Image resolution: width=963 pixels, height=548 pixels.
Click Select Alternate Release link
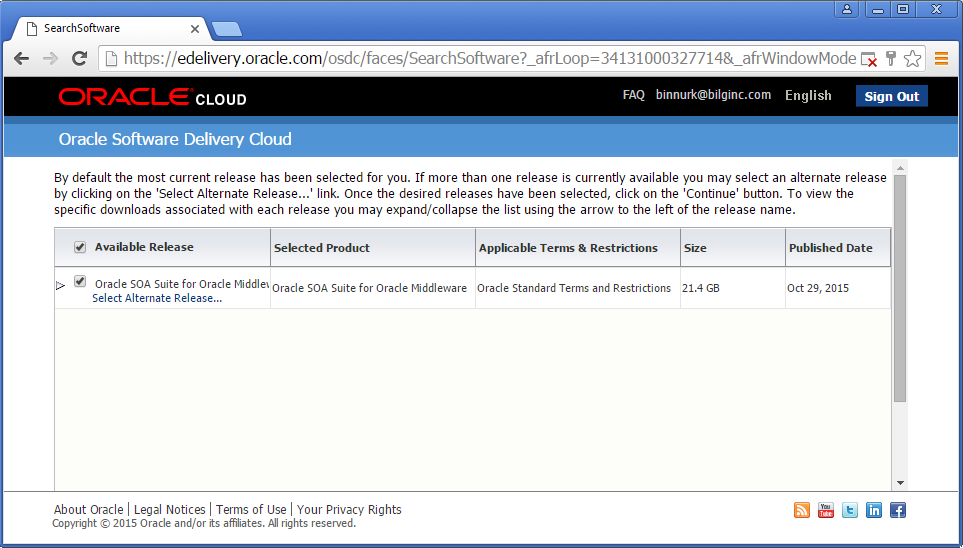tap(157, 298)
